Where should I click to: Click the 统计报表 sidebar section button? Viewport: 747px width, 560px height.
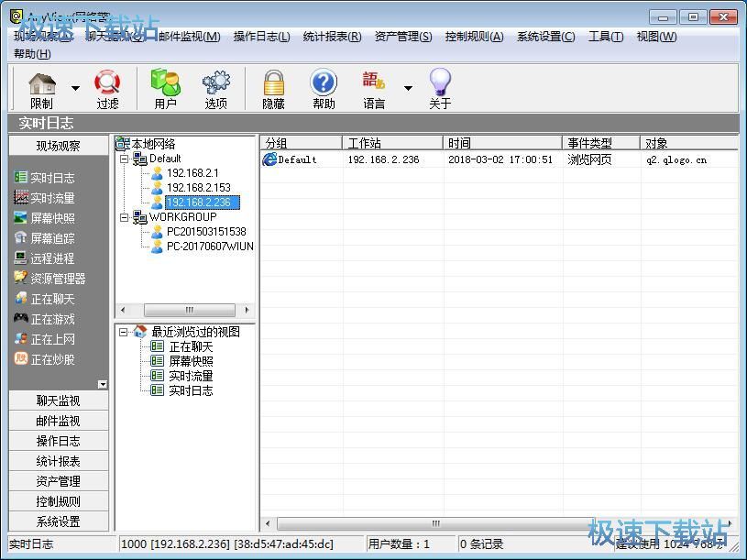point(59,461)
